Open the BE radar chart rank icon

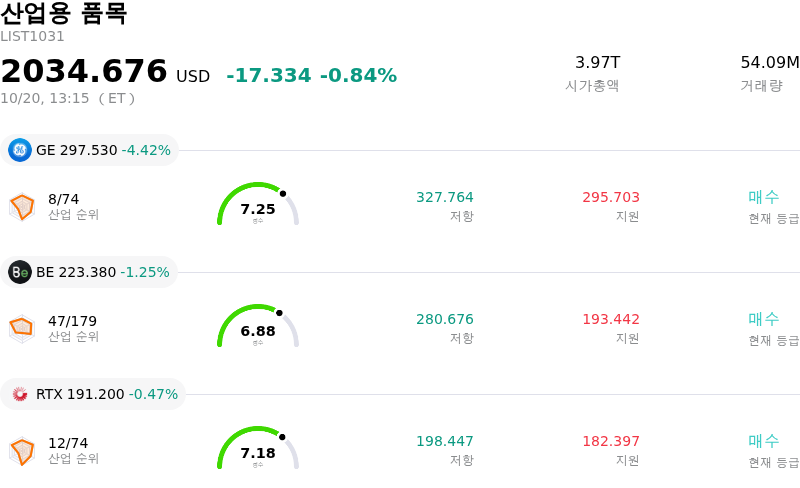point(22,329)
